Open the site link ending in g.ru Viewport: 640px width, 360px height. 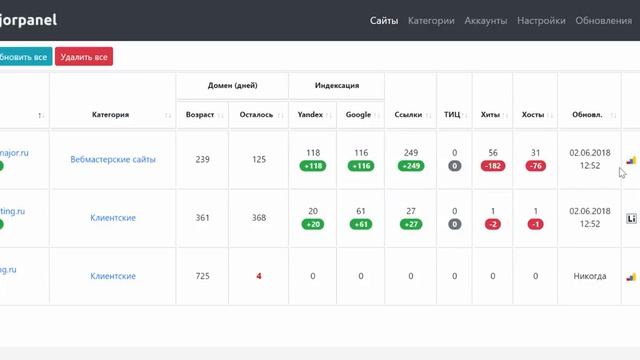coord(8,269)
